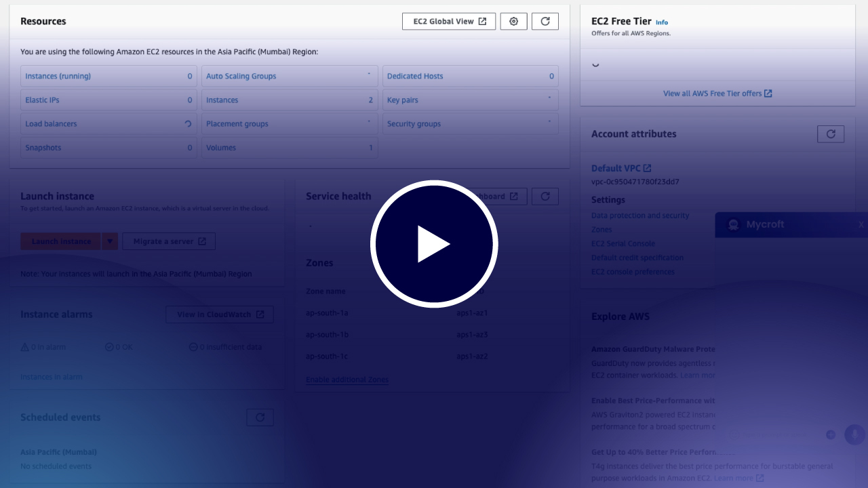Select zone ap-south-1a text
This screenshot has height=488, width=868.
(x=327, y=313)
